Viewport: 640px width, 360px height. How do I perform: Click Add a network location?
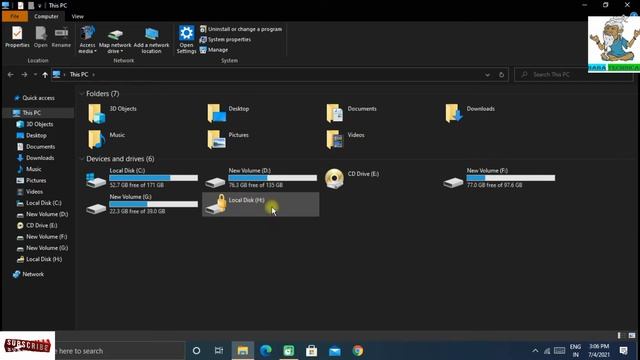[151, 40]
